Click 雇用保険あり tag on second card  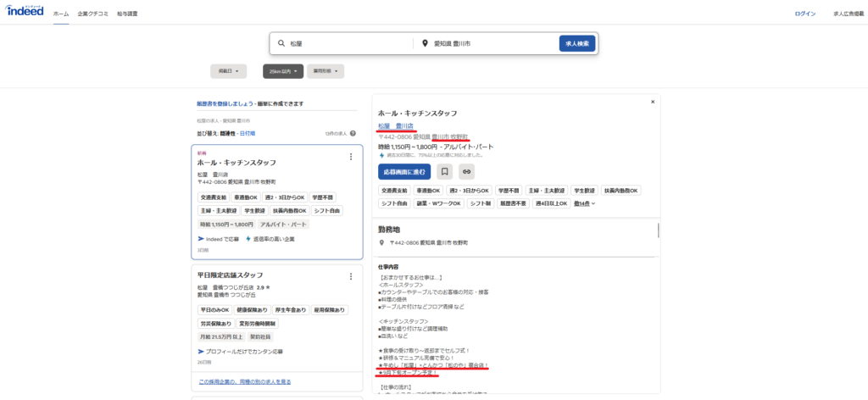coord(330,310)
